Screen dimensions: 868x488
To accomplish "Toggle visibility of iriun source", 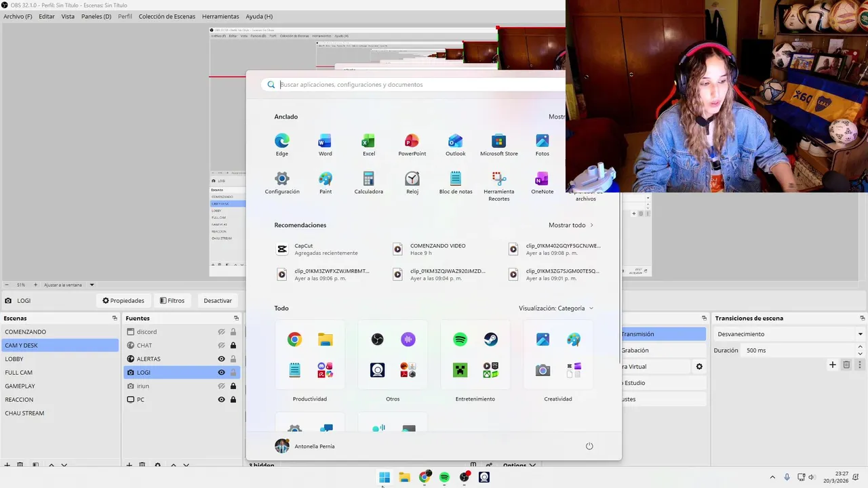I will point(221,386).
